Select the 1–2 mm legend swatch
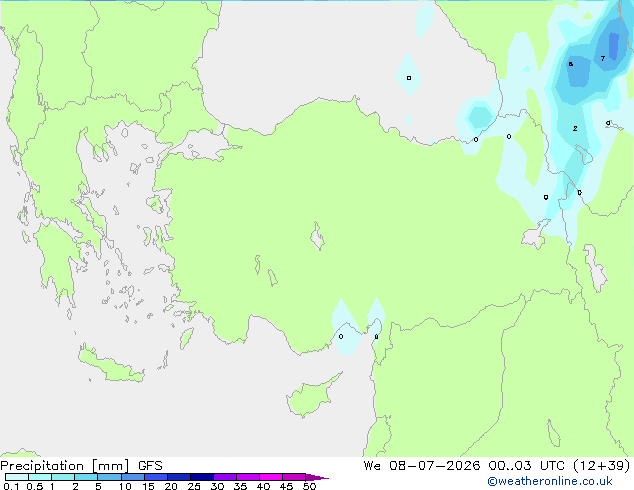Viewport: 634px width, 490px height. click(x=63, y=477)
